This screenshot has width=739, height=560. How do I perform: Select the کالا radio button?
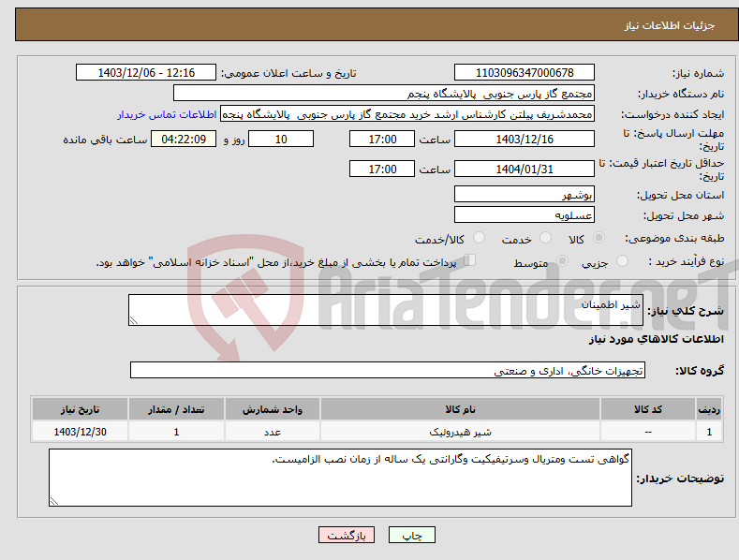[599, 238]
